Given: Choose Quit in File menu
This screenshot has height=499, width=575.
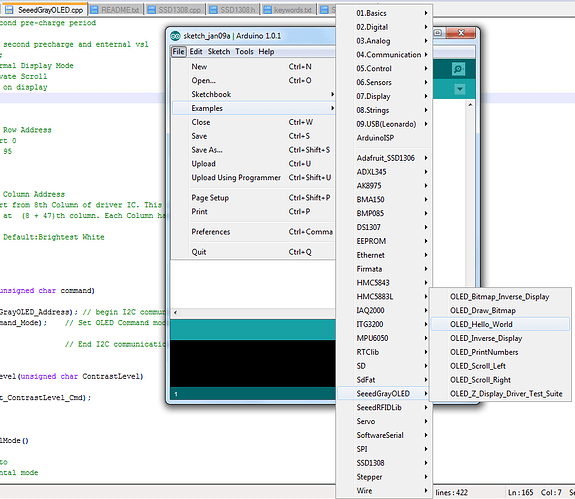Looking at the screenshot, I should point(254,252).
